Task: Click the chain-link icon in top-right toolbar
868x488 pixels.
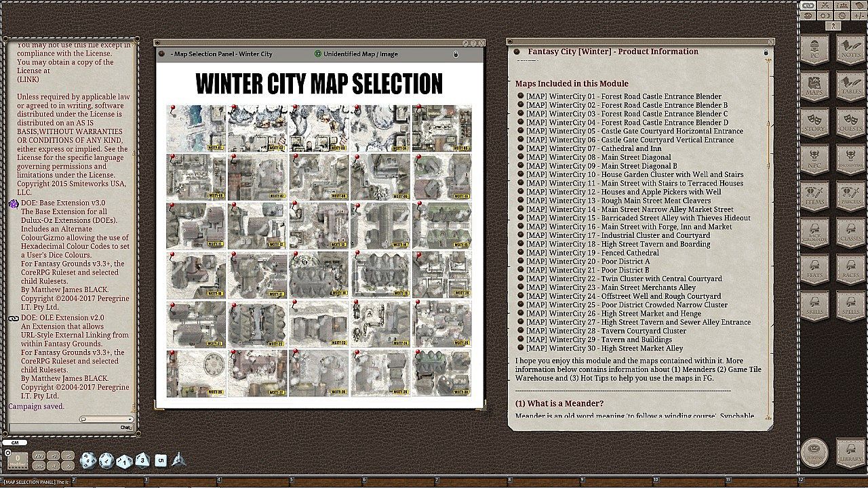Action: pos(807,5)
